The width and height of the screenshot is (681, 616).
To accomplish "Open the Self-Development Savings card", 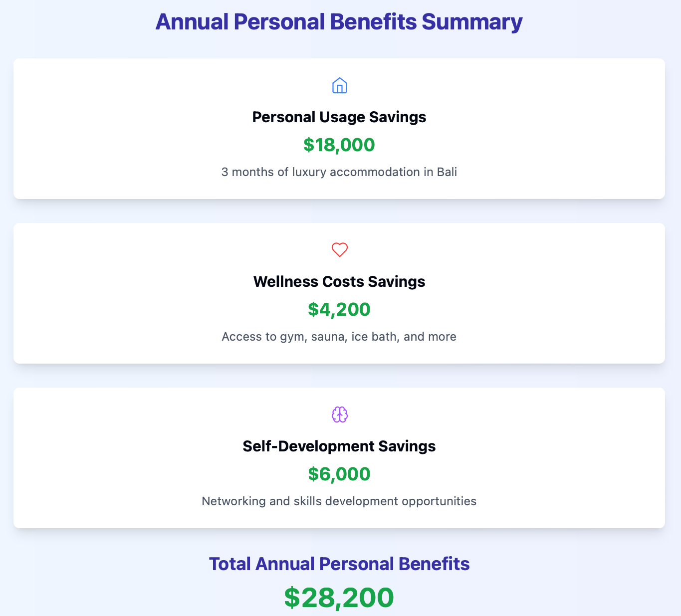I will [339, 458].
